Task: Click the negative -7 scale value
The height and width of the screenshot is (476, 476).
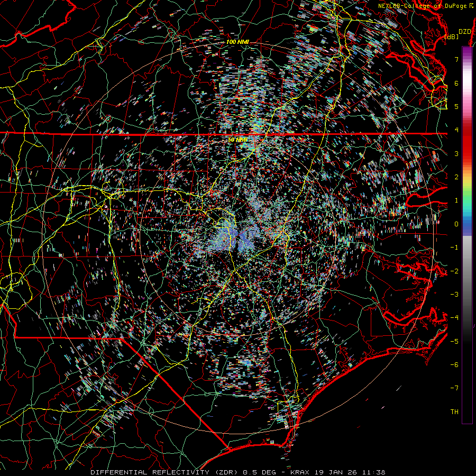Action: point(454,388)
